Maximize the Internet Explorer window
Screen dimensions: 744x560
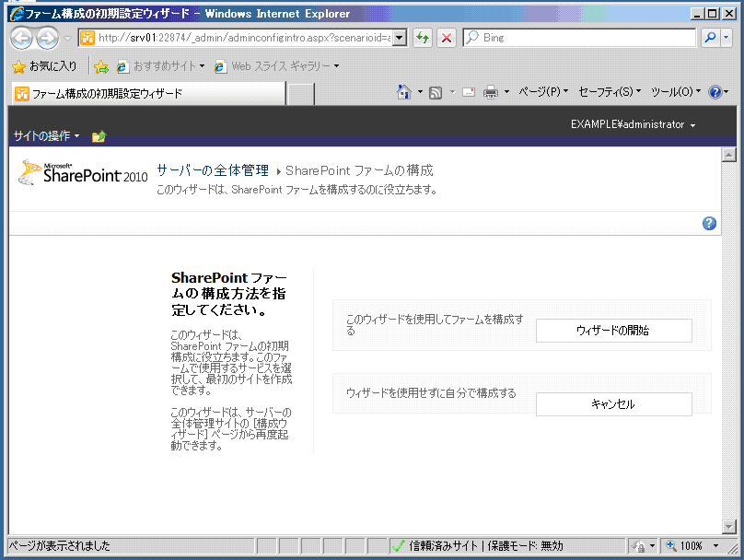click(712, 14)
